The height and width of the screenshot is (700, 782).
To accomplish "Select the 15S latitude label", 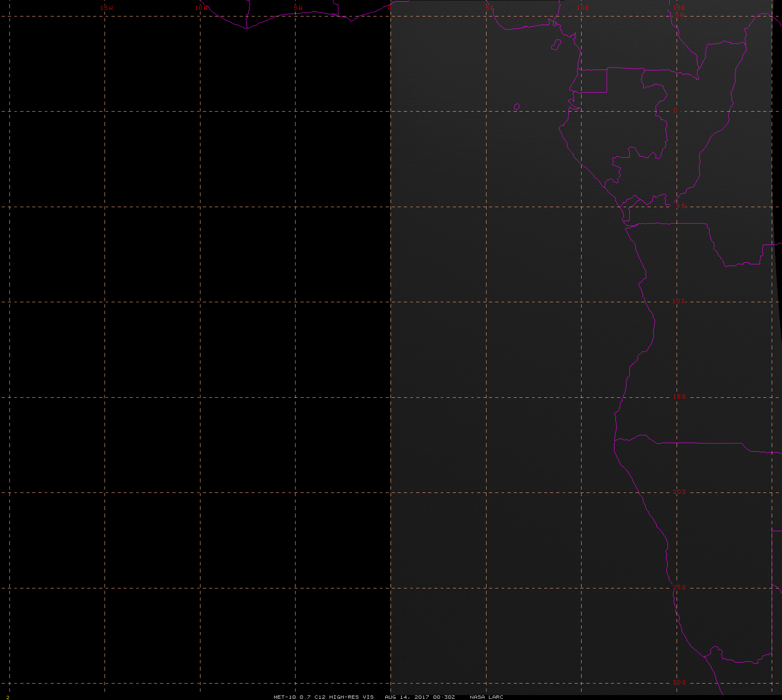I will [680, 397].
